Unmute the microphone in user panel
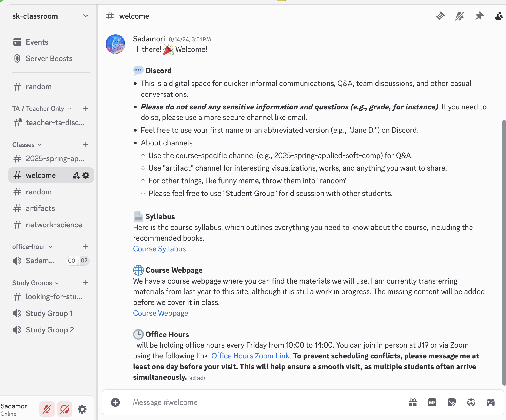Screen dimensions: 506x420 pos(47,409)
